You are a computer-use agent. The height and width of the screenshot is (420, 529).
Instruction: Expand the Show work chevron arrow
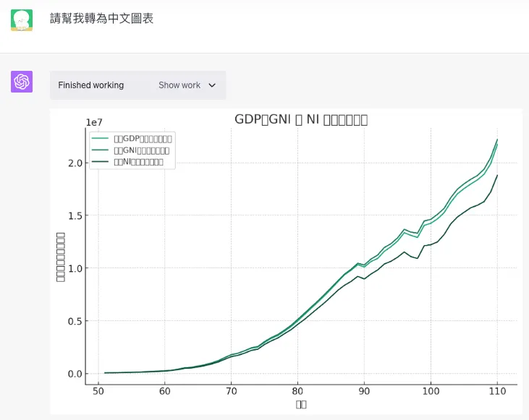pos(212,85)
